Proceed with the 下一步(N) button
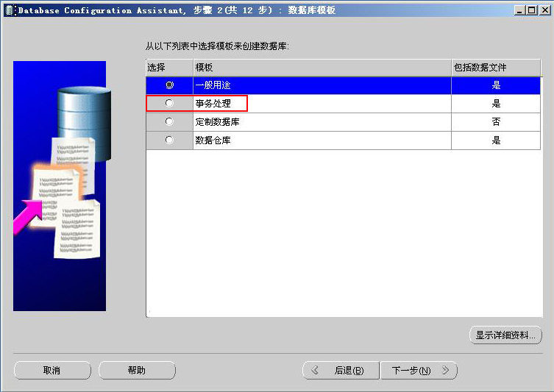Screen dimensions: 554x392 click(418, 371)
